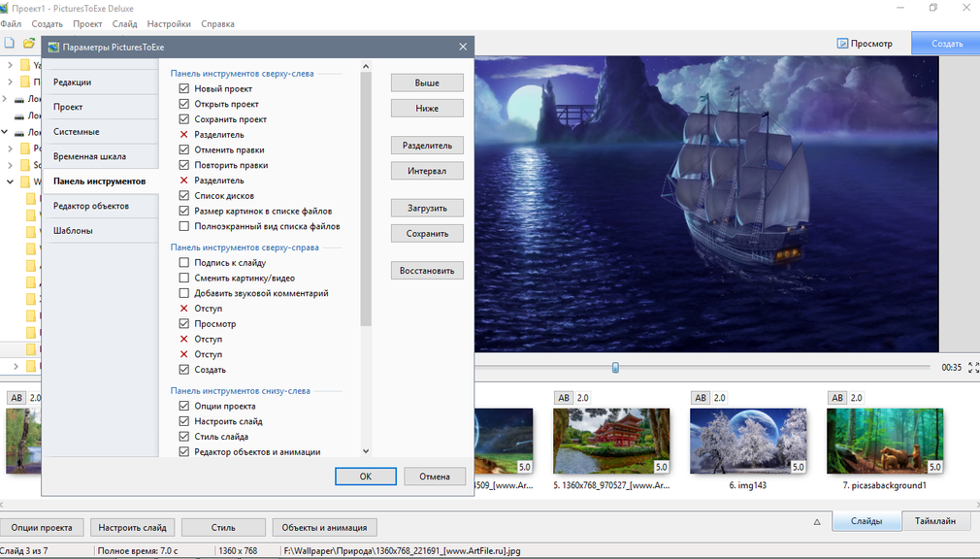Click the Интервал button
The width and height of the screenshot is (980, 559).
point(427,171)
